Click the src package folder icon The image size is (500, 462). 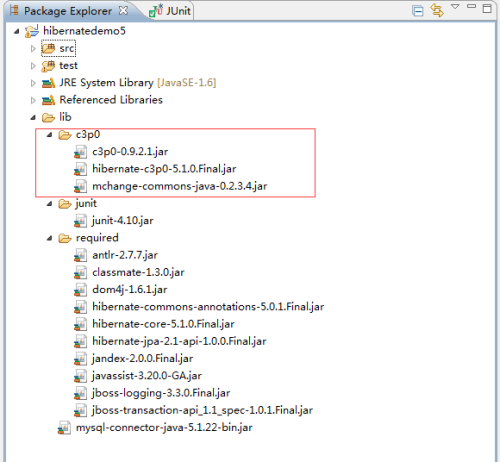48,49
